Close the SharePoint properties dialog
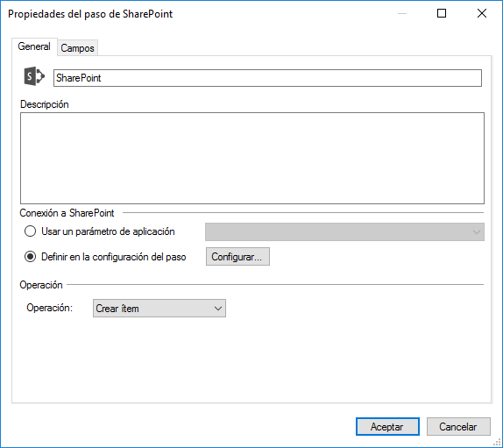503x448 pixels. (481, 13)
